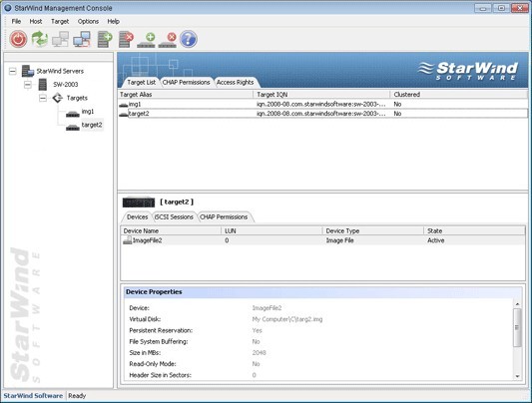The width and height of the screenshot is (532, 403).
Task: Click the StarWind Software status bar label
Action: click(33, 396)
